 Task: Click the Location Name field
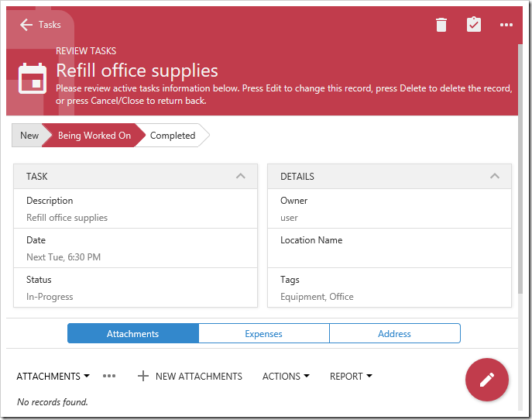click(x=389, y=248)
